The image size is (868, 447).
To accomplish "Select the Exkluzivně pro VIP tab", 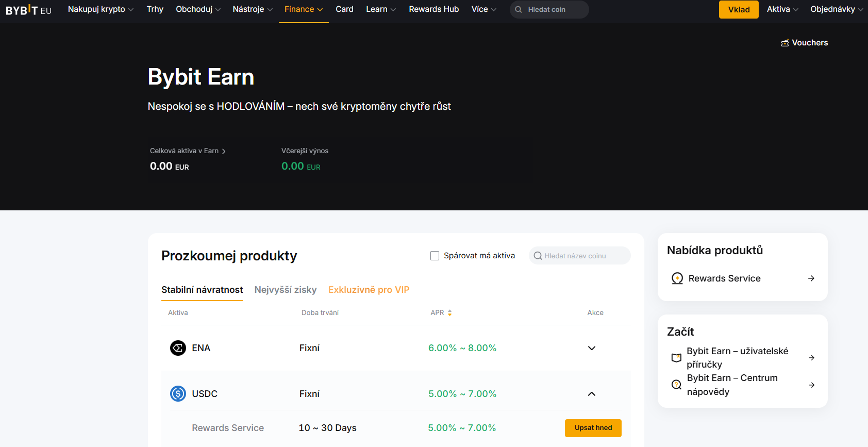I will (x=369, y=290).
